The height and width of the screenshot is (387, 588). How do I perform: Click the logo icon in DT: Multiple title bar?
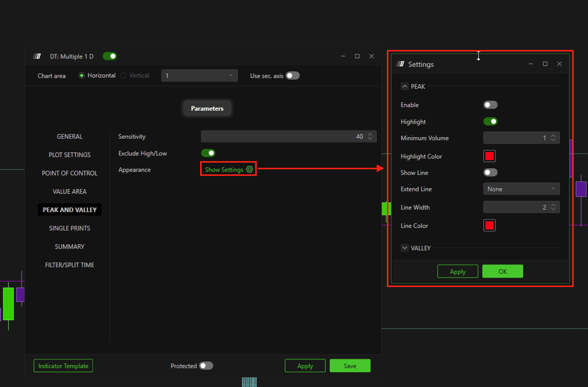tap(37, 56)
